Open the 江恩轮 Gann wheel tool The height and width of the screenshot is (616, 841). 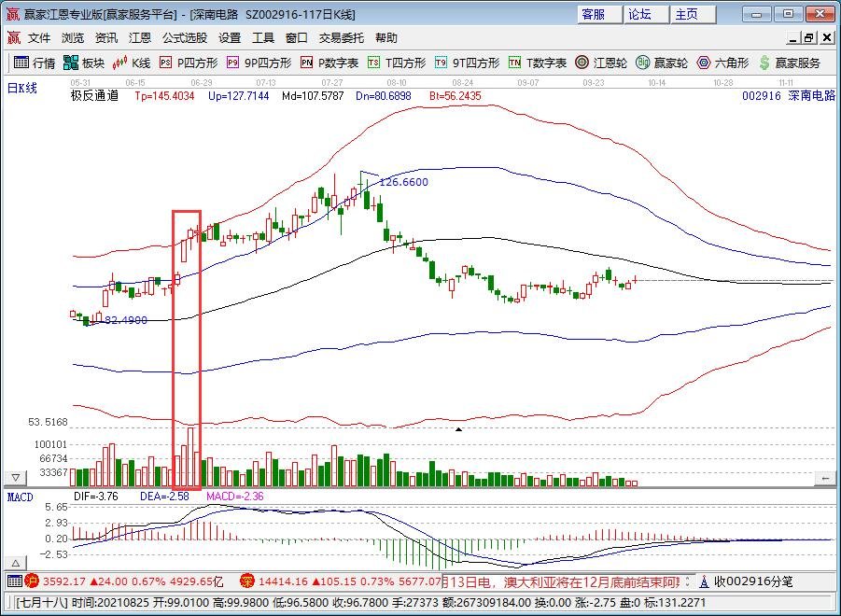[600, 63]
